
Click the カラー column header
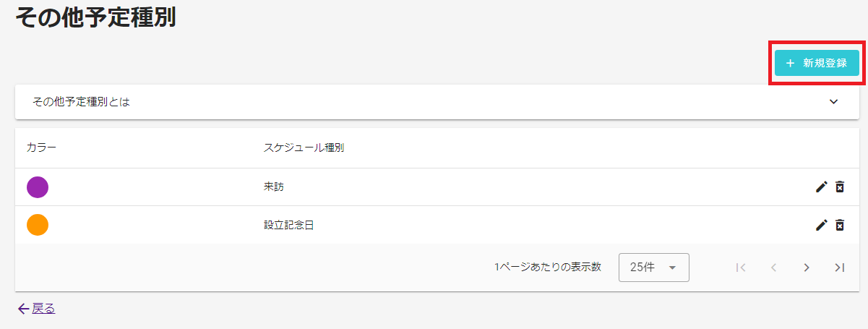(x=41, y=148)
